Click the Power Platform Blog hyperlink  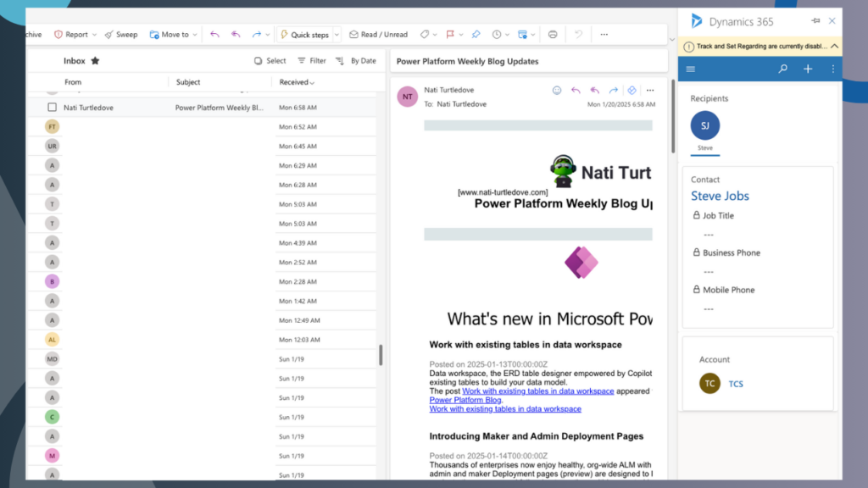[x=465, y=398]
